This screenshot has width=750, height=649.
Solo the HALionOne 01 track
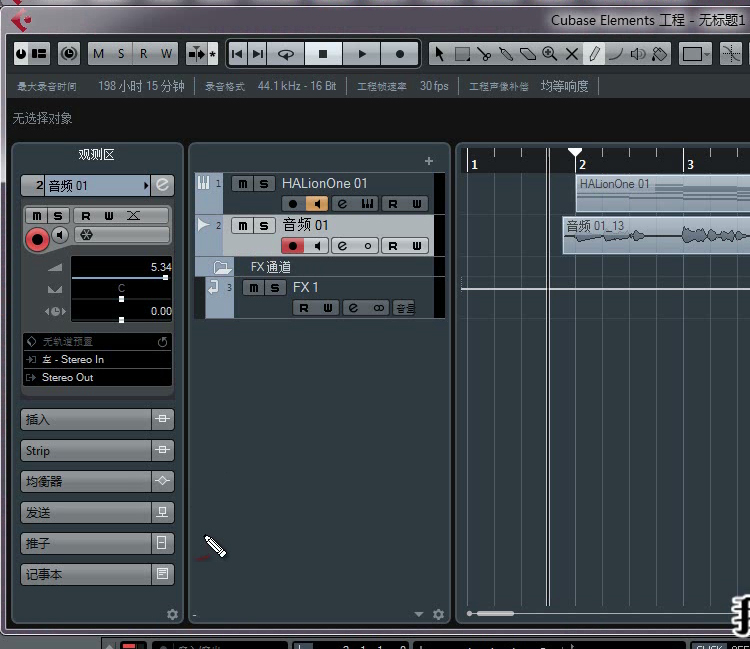(x=264, y=184)
